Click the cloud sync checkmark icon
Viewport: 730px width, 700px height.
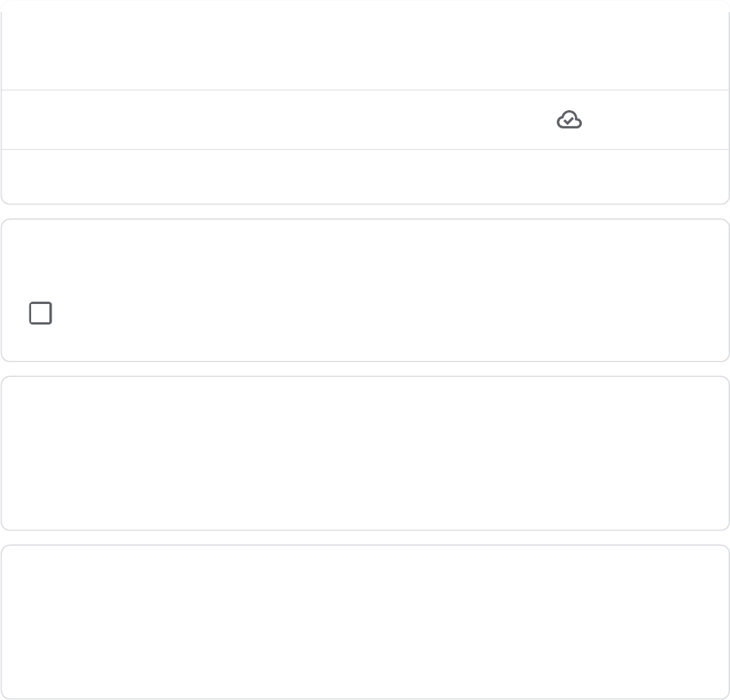[569, 120]
